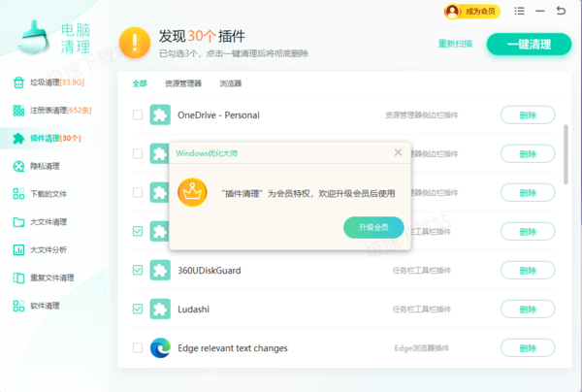Click the OneDrive - Personal name text
This screenshot has width=582, height=392.
[x=218, y=115]
